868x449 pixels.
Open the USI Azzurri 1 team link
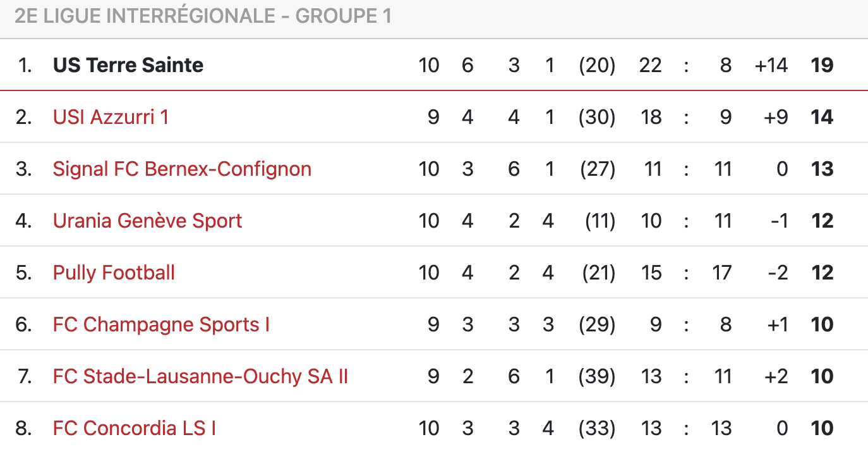click(111, 117)
